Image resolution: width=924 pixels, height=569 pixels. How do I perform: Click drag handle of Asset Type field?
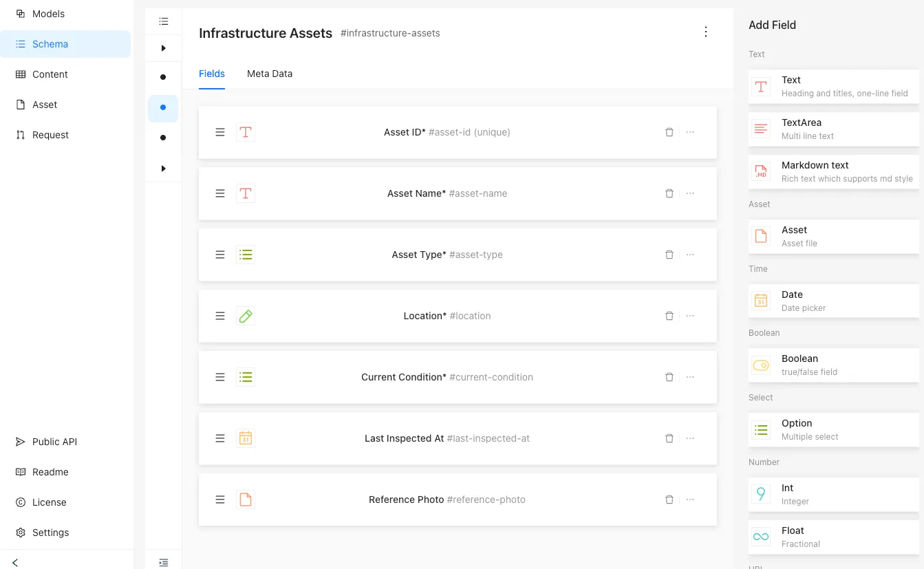coord(220,255)
